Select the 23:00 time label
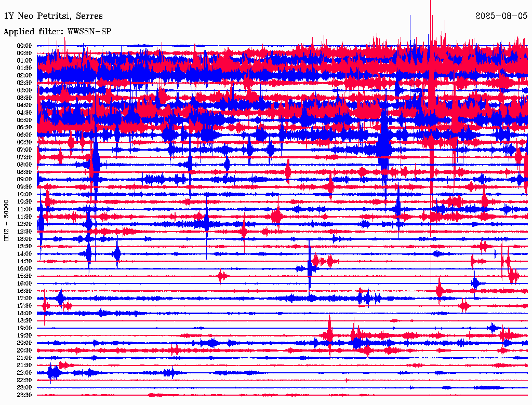Screen dimensions: 532x405 [24, 387]
